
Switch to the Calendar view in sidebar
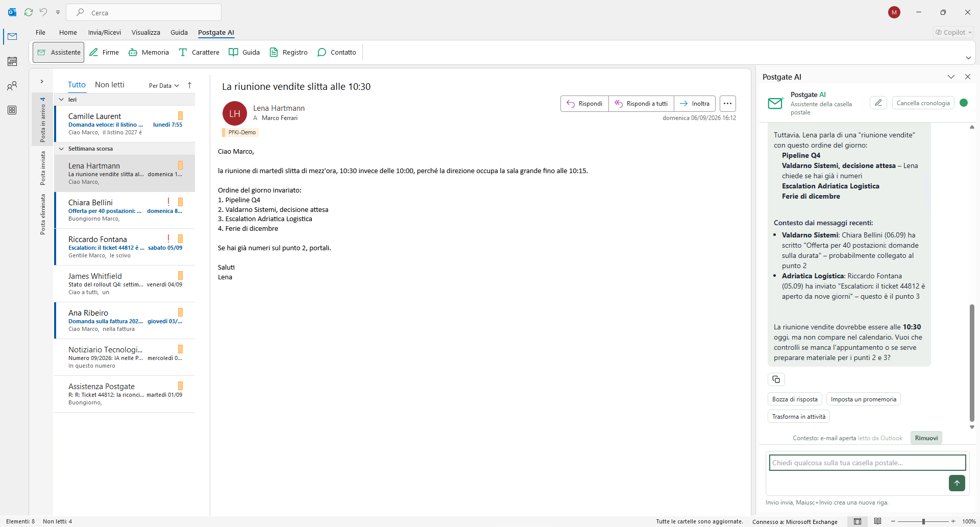(12, 61)
